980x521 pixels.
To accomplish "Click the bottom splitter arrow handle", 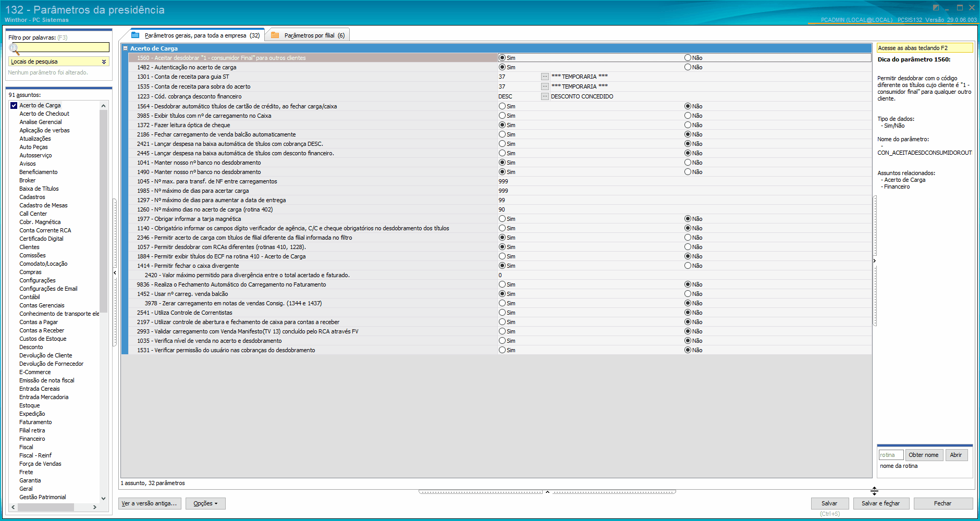I will tap(547, 491).
